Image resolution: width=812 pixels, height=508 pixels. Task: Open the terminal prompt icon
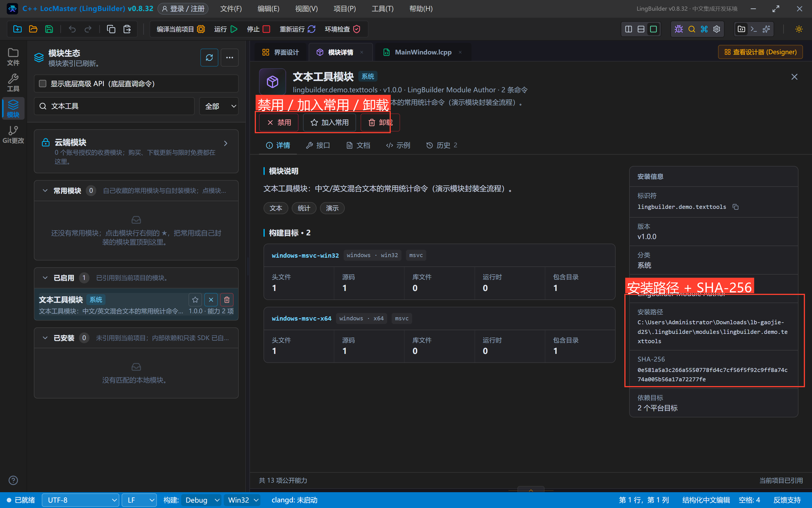[x=754, y=29]
